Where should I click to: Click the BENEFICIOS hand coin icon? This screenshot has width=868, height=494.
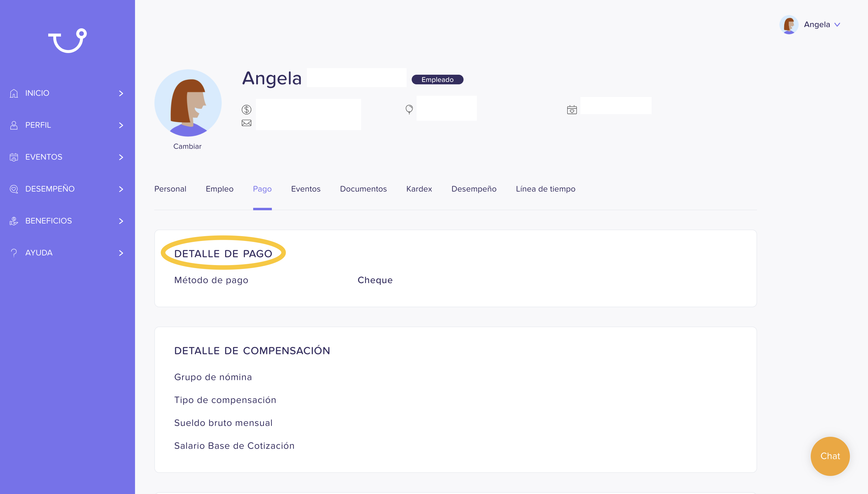pyautogui.click(x=14, y=221)
